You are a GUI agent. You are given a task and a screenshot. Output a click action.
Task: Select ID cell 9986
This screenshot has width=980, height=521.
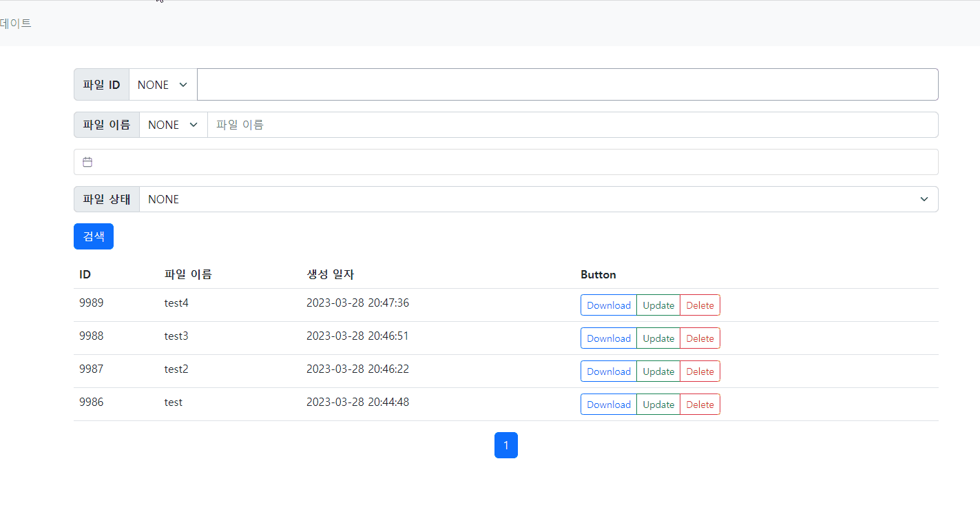point(92,402)
